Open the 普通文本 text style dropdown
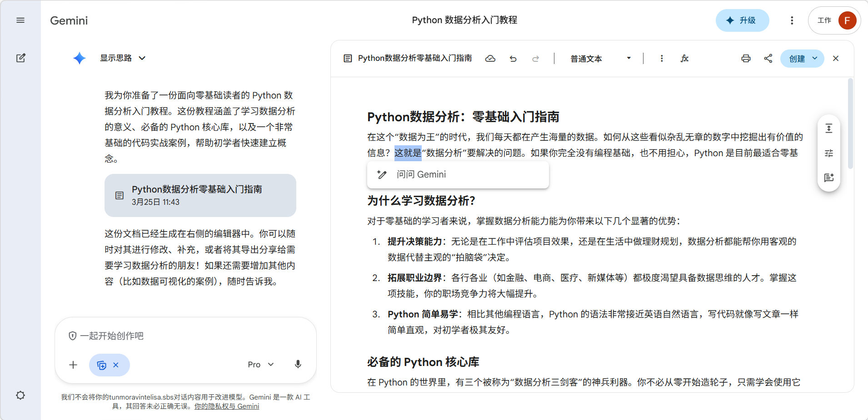Viewport: 868px width, 420px height. tap(600, 59)
